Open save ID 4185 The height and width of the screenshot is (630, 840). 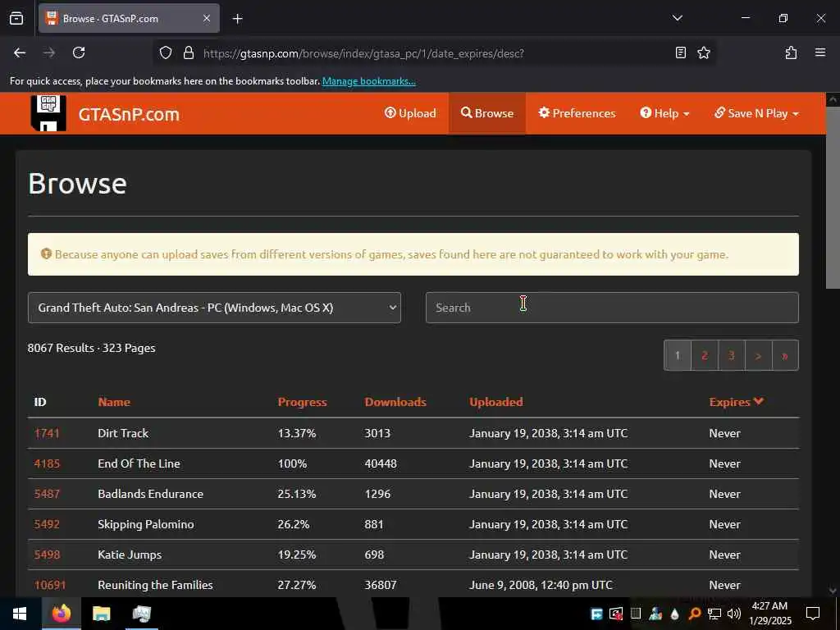point(47,463)
